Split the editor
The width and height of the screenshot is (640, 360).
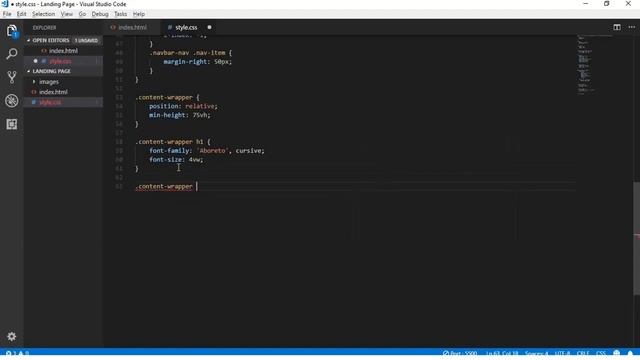(x=617, y=27)
